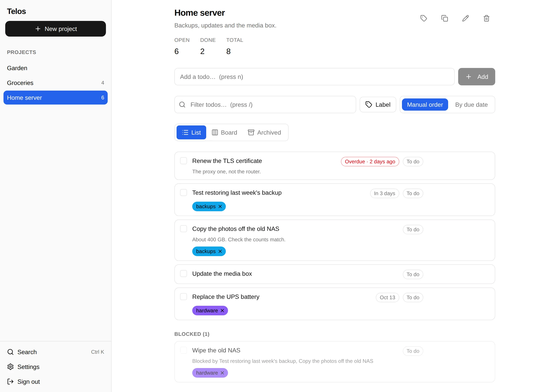Open status pill on Replace the UPS battery
The image size is (558, 392).
click(x=413, y=297)
